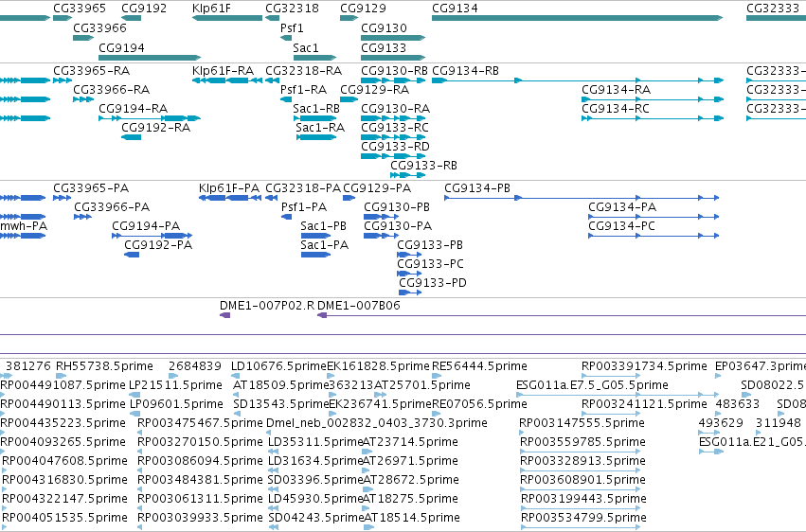The width and height of the screenshot is (806, 532).
Task: Click the Klp61F-PA protein label
Action: 229,188
